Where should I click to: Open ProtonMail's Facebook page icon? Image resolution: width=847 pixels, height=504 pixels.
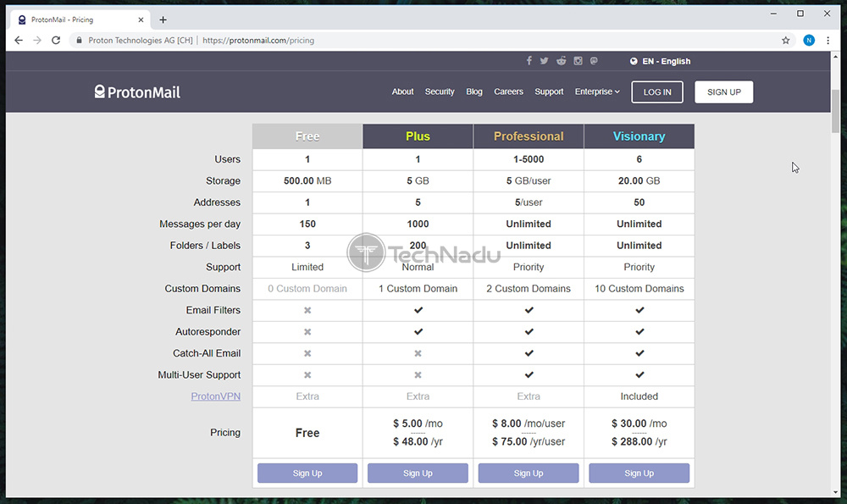pyautogui.click(x=529, y=60)
